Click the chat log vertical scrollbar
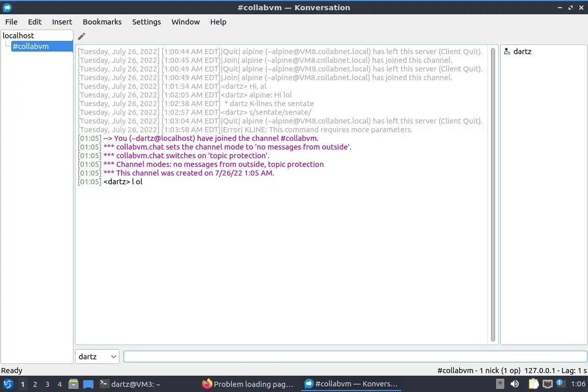 pos(493,194)
